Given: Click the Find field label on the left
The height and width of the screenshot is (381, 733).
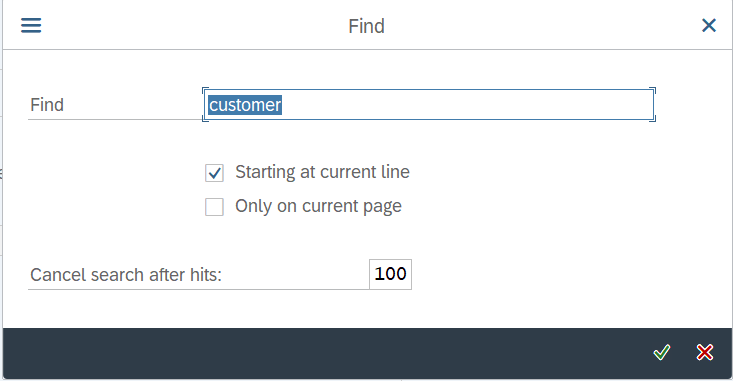Looking at the screenshot, I should coord(47,105).
